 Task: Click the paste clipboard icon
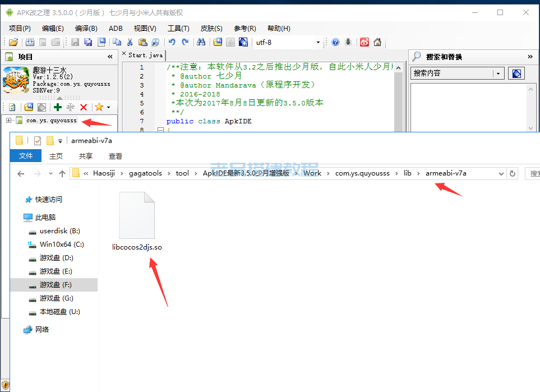pyautogui.click(x=142, y=42)
